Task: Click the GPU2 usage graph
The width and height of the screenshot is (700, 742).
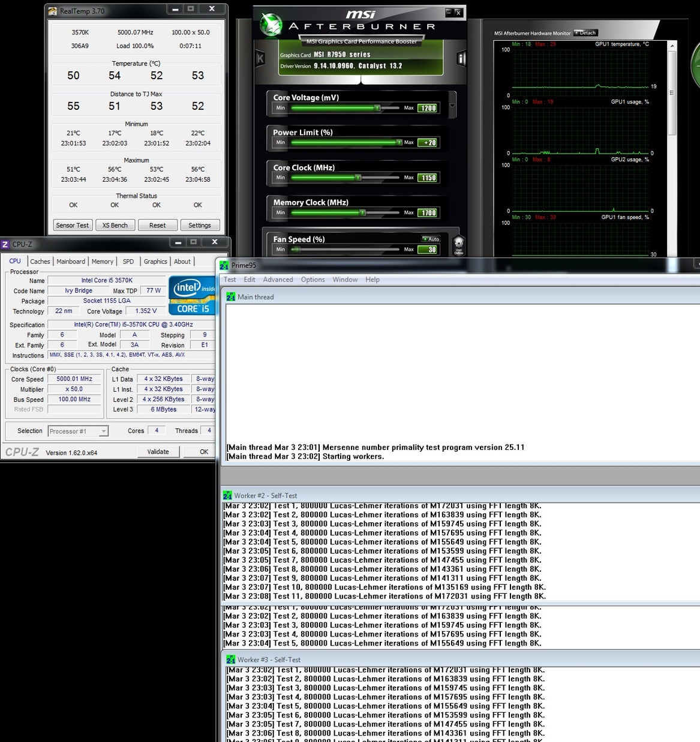Action: point(579,187)
